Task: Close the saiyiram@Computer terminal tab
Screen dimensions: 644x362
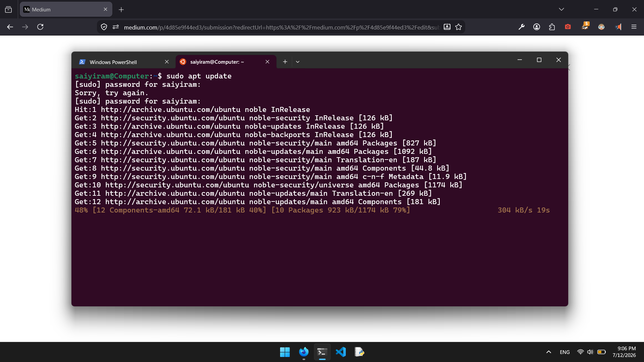Action: (267, 62)
